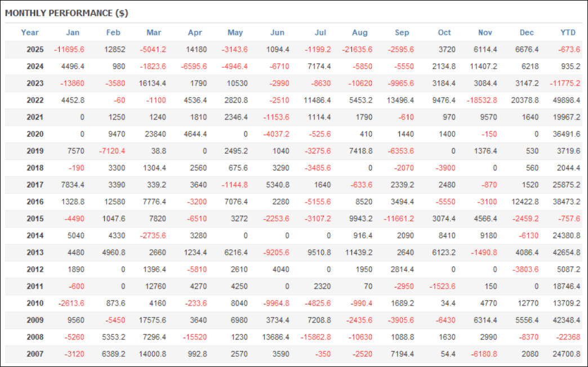Select the 2025 year row label

coord(35,50)
